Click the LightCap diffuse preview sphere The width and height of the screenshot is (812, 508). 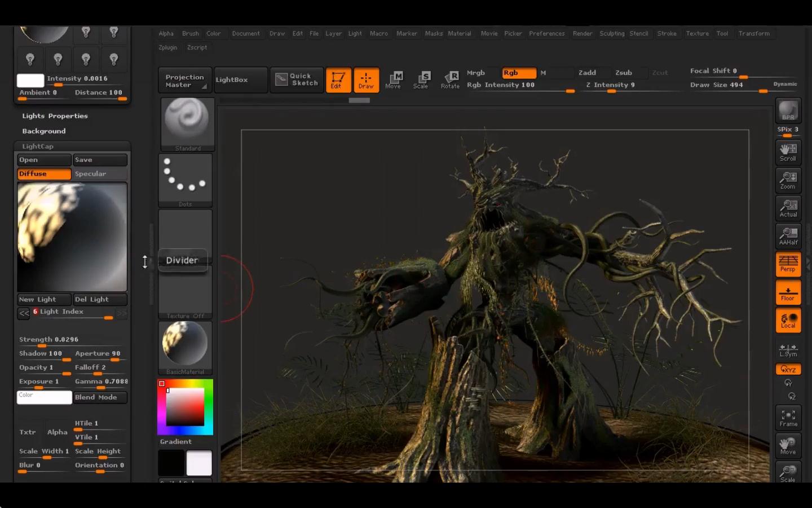coord(72,237)
